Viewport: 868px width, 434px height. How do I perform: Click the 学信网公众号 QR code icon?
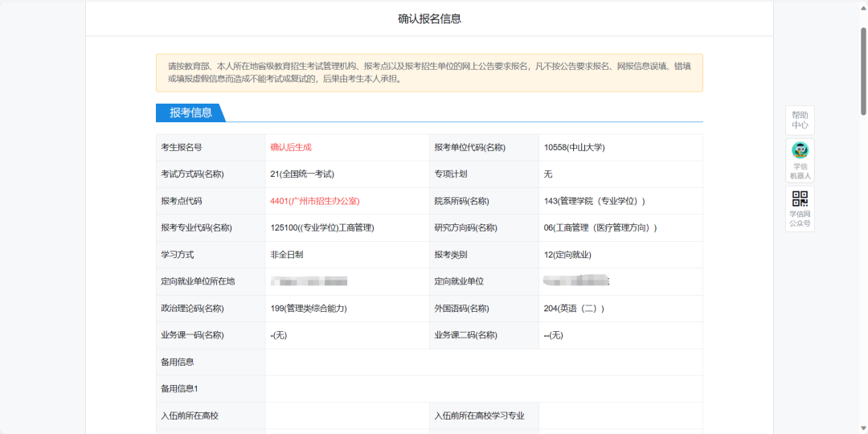(800, 208)
